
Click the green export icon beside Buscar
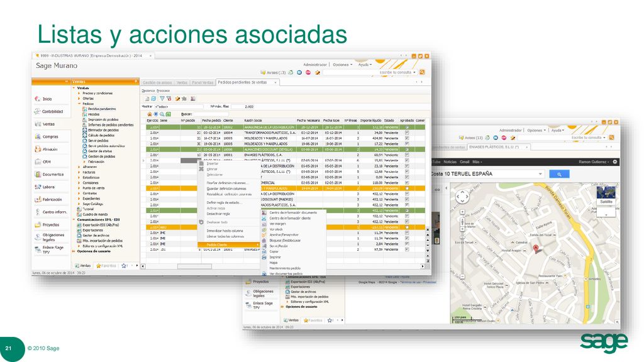[x=169, y=114]
